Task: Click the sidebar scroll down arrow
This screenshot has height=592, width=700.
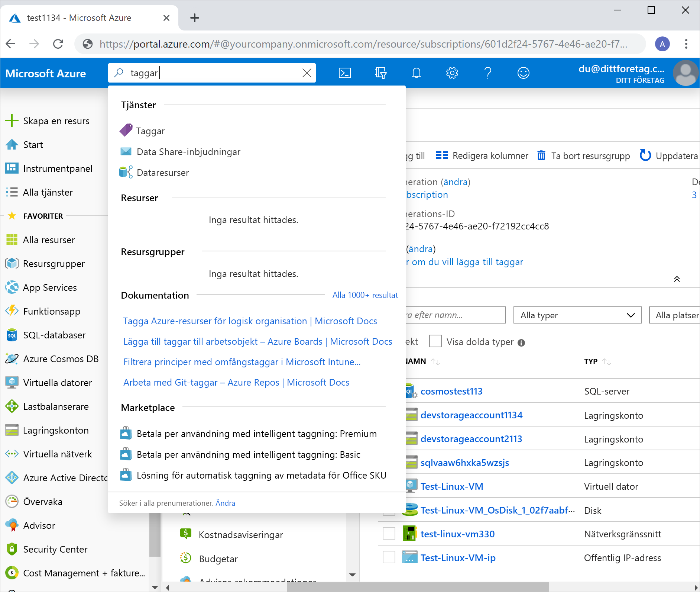Action: (x=155, y=588)
